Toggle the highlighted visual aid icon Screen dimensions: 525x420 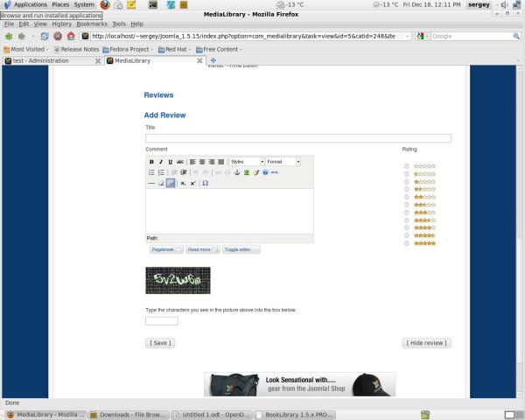[x=171, y=183]
